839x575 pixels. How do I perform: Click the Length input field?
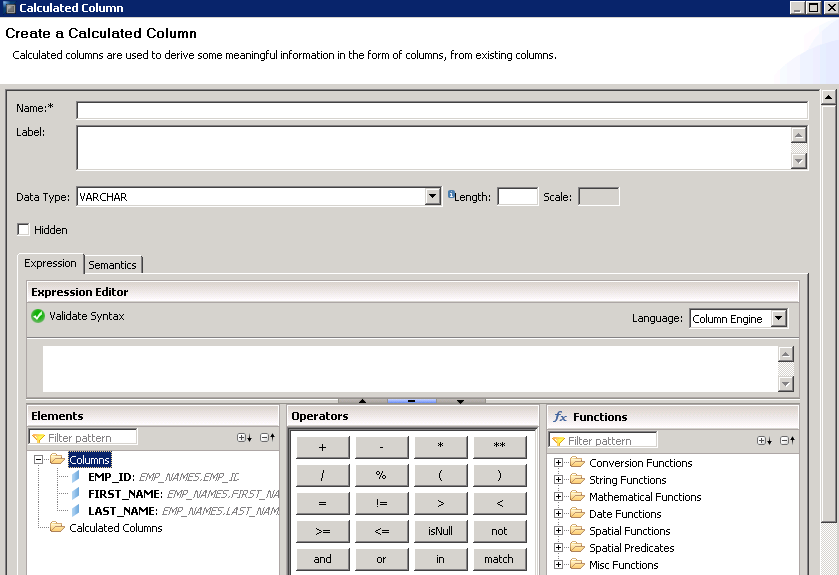[517, 196]
